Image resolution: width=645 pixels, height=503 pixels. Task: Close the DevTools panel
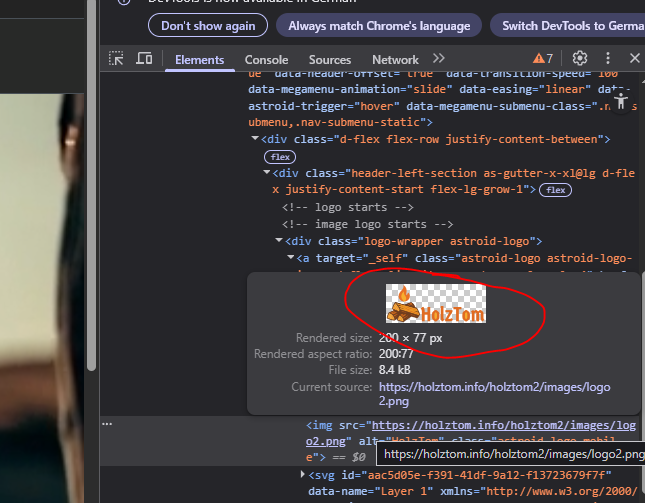click(x=634, y=59)
